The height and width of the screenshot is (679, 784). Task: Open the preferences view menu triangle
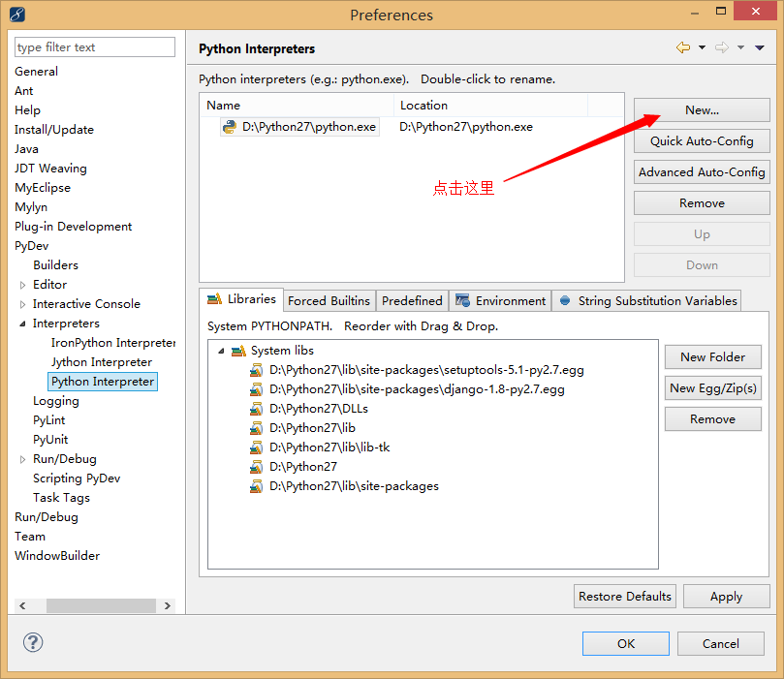tap(760, 47)
